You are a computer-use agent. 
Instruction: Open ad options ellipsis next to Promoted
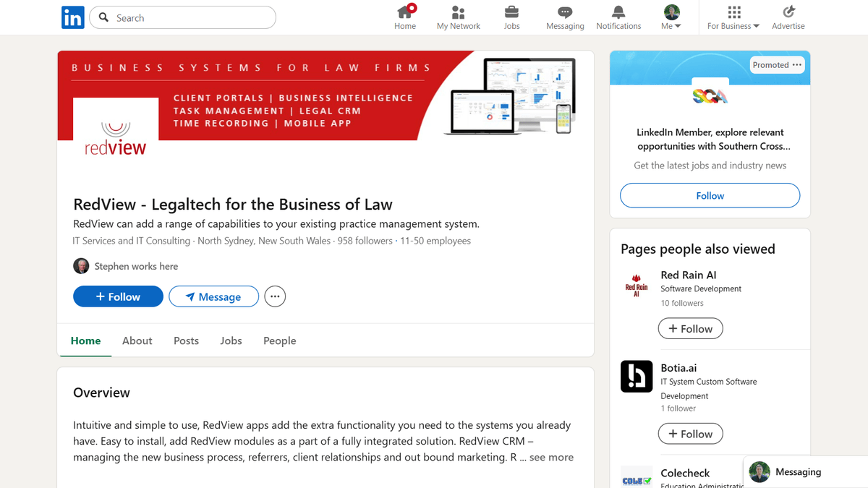[797, 65]
